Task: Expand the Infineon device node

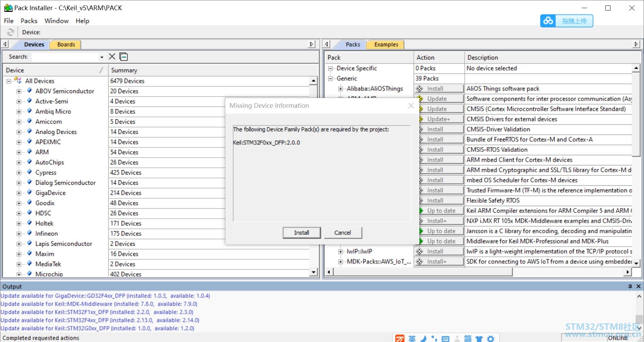Action: 19,234
